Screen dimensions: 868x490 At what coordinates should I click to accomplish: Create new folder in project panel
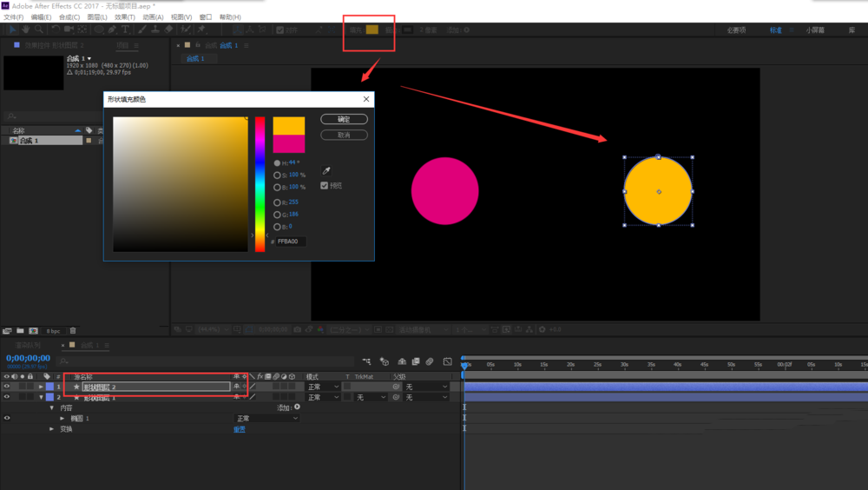20,331
